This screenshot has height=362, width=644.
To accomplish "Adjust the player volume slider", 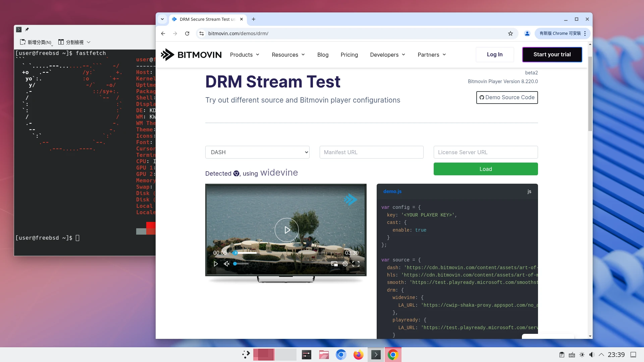I will click(x=241, y=264).
